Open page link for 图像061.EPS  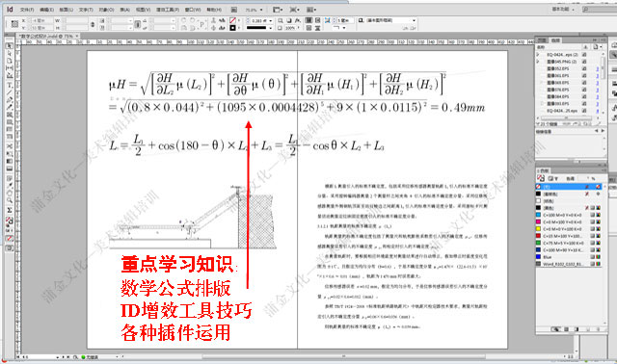(598, 76)
